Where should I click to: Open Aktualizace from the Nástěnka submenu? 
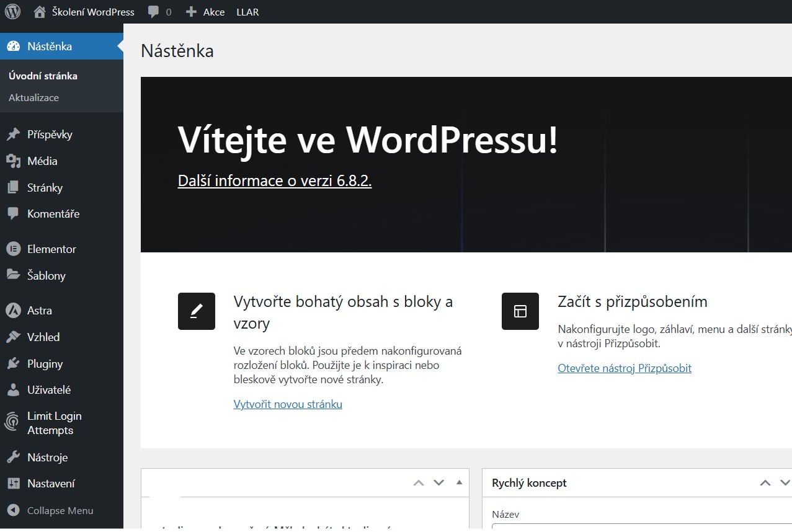34,97
